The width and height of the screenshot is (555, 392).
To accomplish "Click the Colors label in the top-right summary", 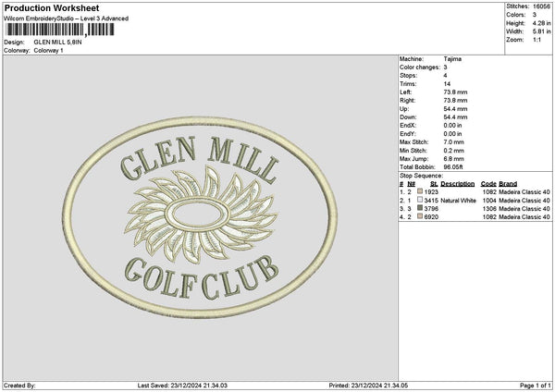I will pos(516,15).
